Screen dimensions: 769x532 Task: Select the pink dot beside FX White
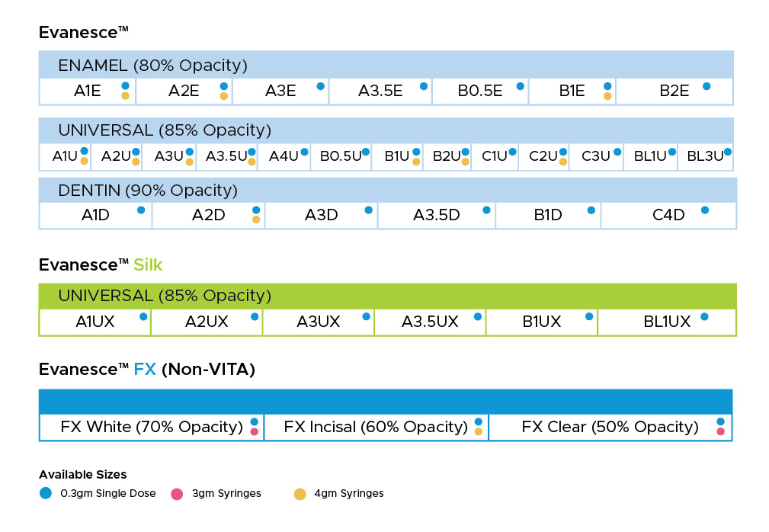(255, 432)
